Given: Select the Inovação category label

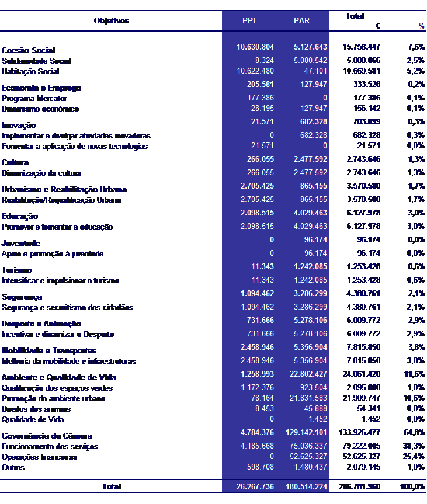Looking at the screenshot, I should pos(18,126).
